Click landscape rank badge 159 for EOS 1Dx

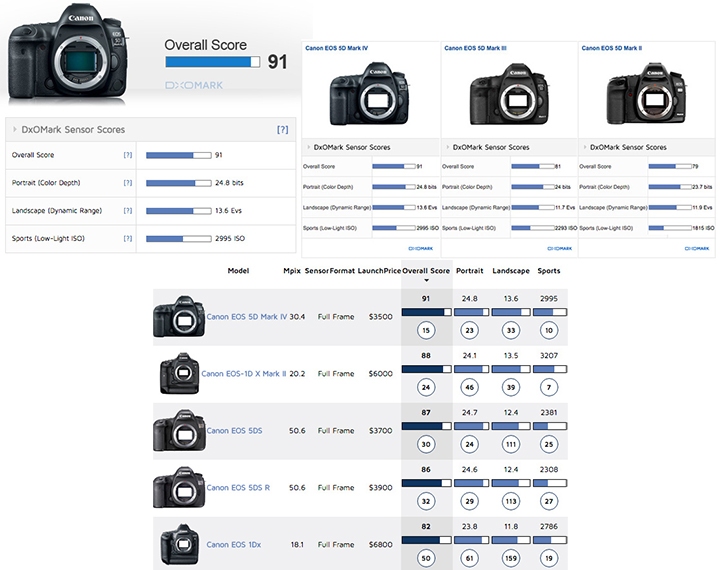tap(511, 559)
